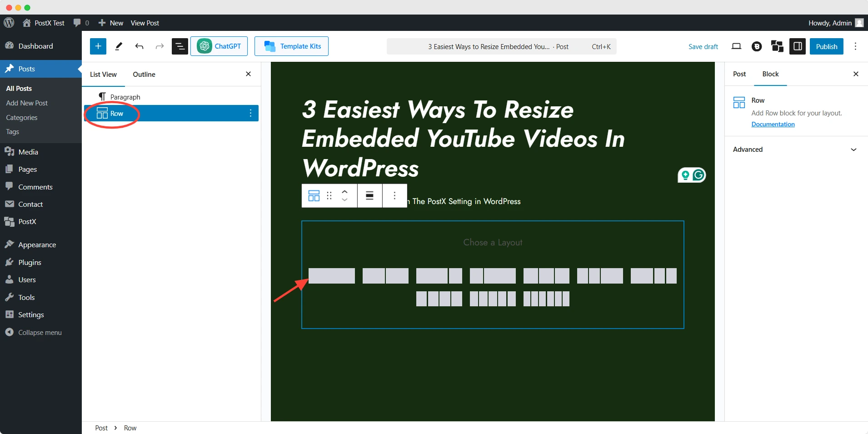Open Media in the admin menu
Viewport: 868px width, 434px height.
(x=41, y=152)
